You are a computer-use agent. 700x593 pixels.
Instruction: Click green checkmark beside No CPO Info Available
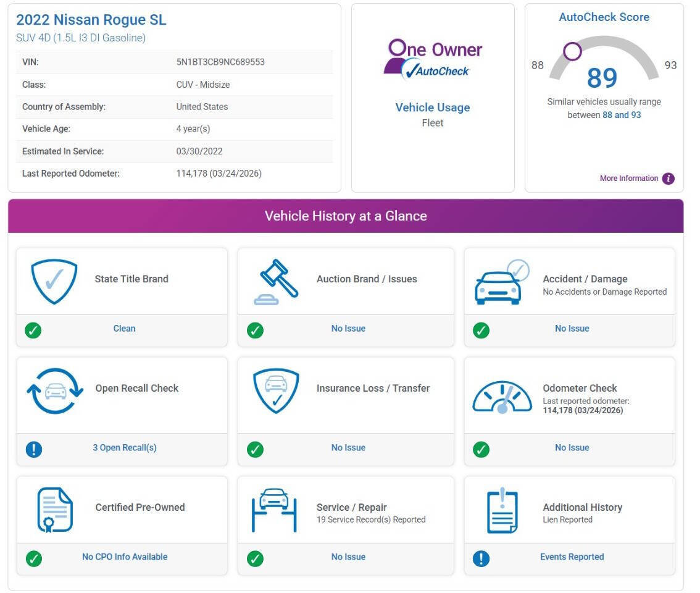[x=34, y=559]
